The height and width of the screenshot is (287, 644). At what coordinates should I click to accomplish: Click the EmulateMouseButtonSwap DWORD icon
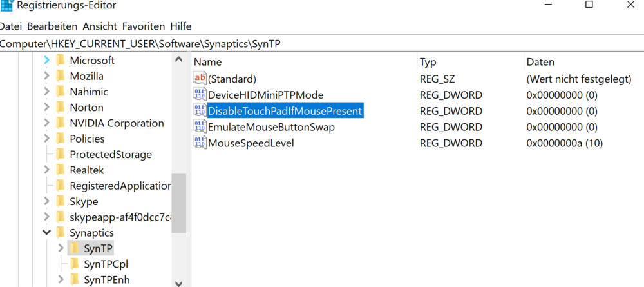(x=200, y=127)
